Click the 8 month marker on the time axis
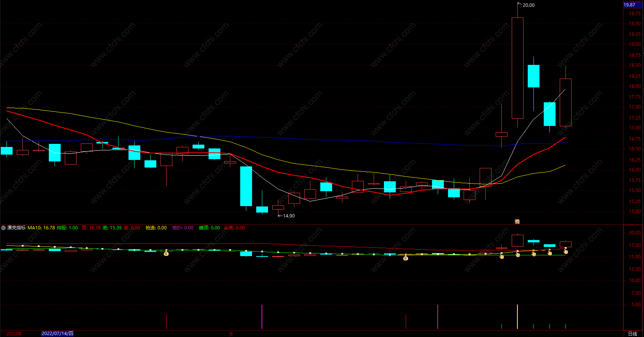The image size is (644, 337). (x=231, y=334)
